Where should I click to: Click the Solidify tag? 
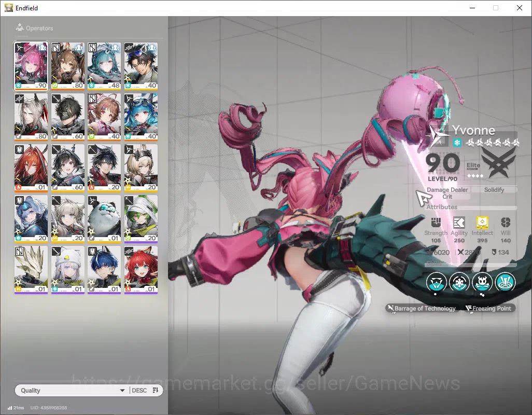494,190
